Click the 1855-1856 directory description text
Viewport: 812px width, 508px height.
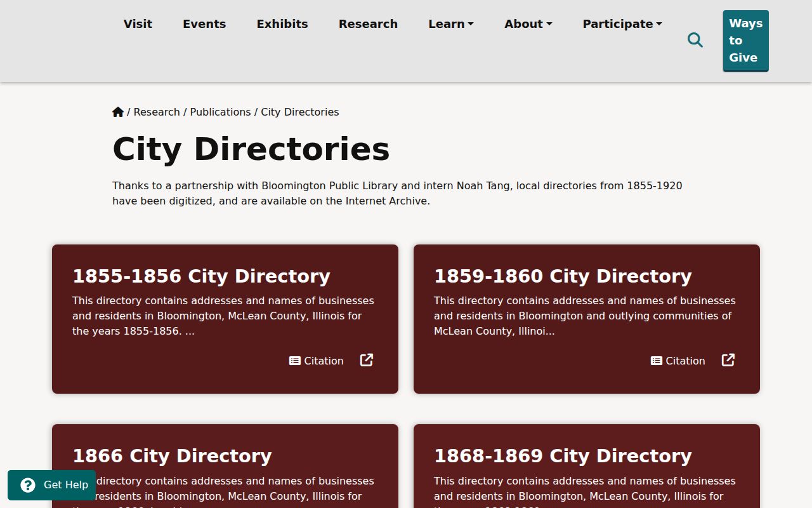click(223, 316)
